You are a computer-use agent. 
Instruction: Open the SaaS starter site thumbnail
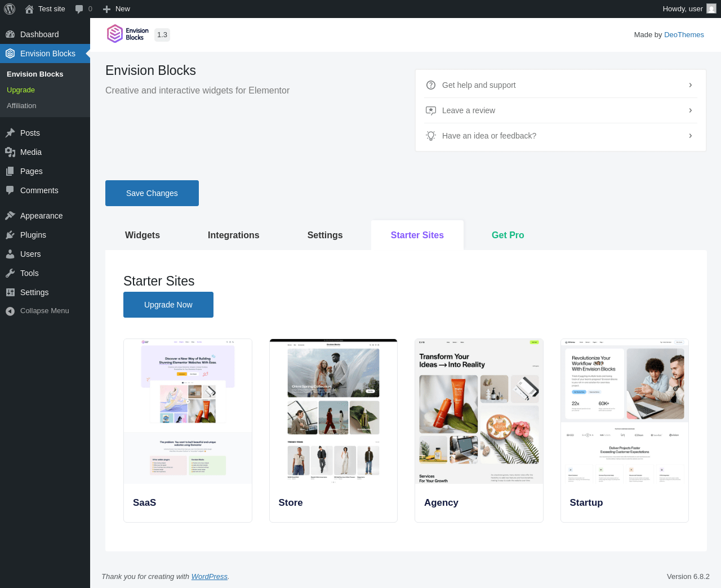pyautogui.click(x=188, y=411)
